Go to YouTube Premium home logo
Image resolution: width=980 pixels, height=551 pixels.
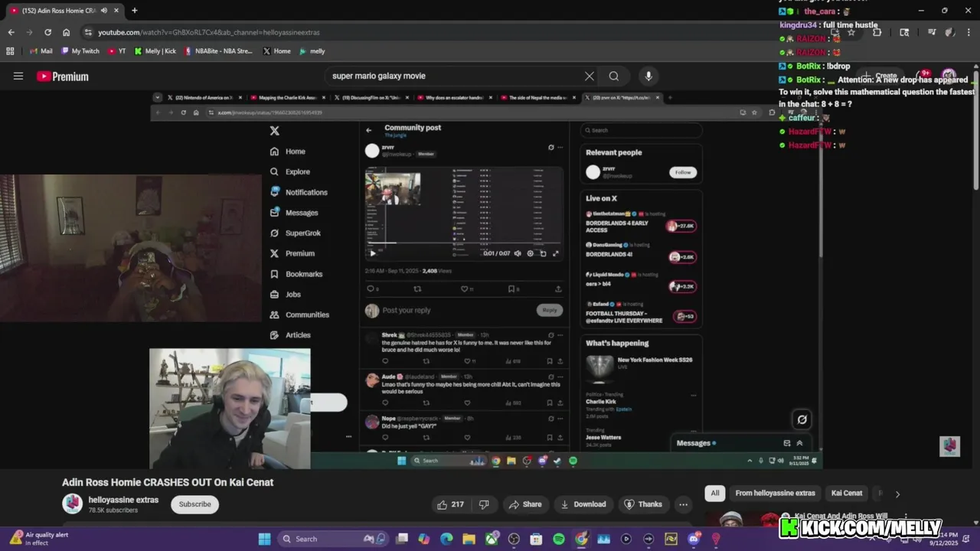tap(63, 77)
